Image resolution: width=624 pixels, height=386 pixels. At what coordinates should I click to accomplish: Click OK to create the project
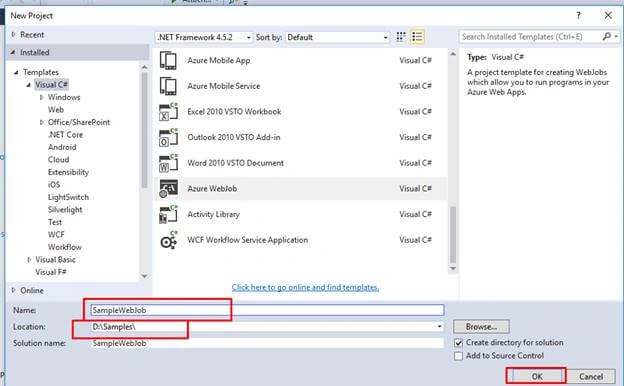(x=536, y=376)
